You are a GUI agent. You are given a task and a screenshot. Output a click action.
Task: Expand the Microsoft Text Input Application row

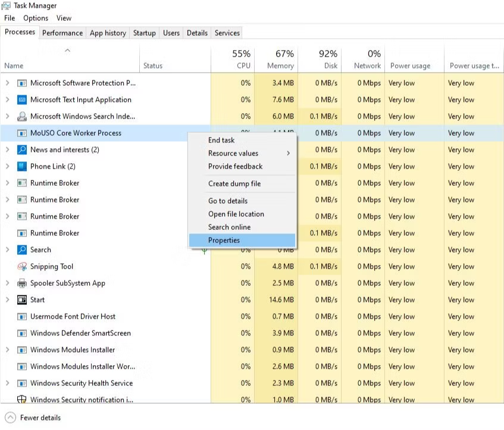click(7, 99)
